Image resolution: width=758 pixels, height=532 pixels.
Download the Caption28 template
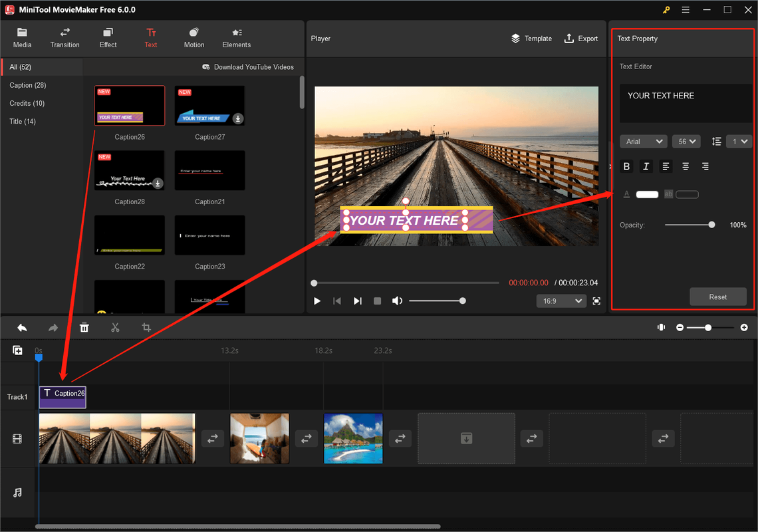(158, 184)
